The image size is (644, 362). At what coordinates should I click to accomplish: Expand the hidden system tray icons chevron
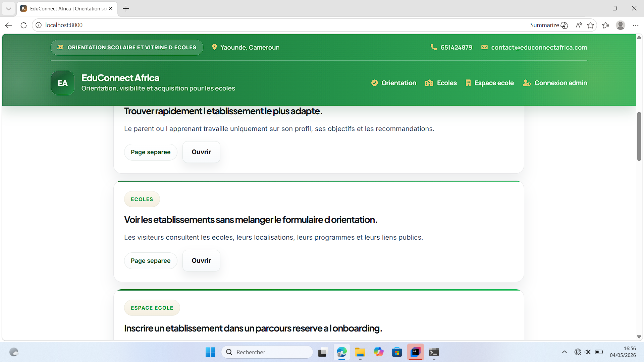(x=565, y=352)
